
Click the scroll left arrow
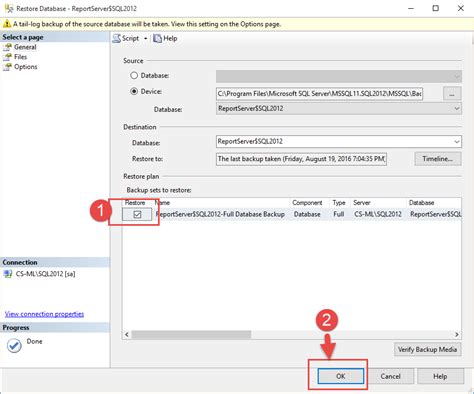[127, 334]
